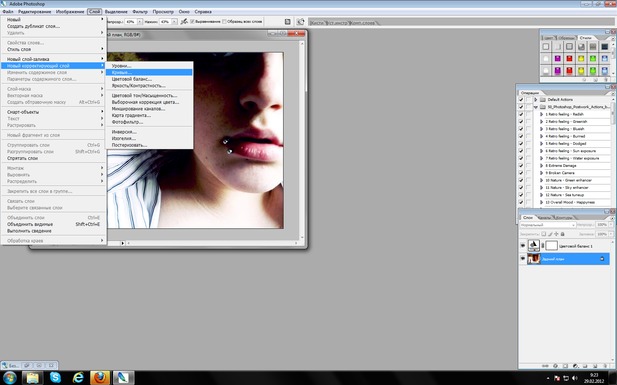Viewport: 617px width, 385px height.
Task: Click the white layer mask thumbnail of Цветовой баланс 1
Action: pyautogui.click(x=552, y=246)
